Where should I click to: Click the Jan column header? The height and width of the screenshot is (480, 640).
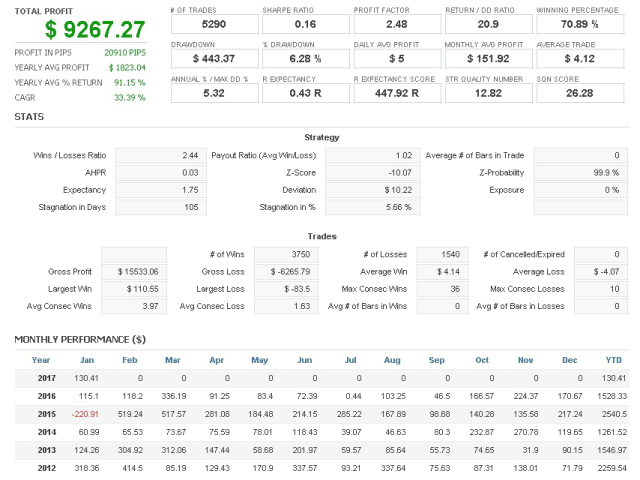click(x=87, y=360)
